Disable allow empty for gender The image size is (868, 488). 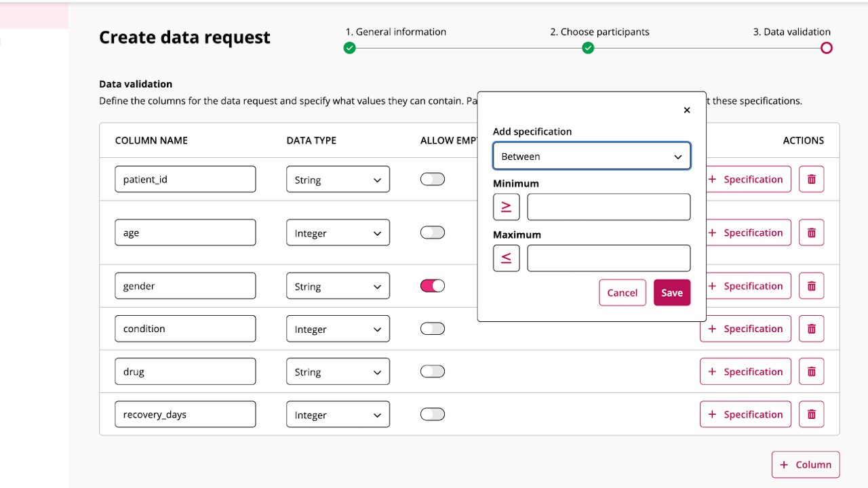pyautogui.click(x=433, y=286)
